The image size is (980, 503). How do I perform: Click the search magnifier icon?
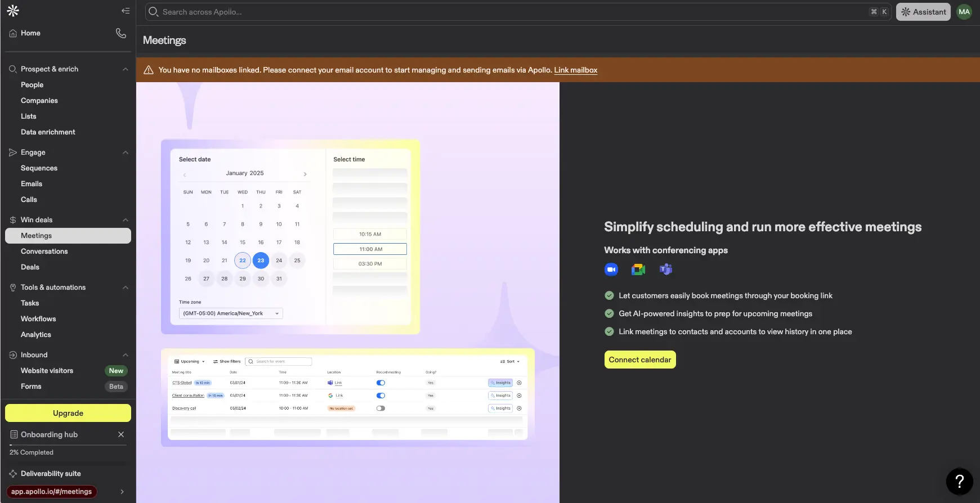coord(153,12)
